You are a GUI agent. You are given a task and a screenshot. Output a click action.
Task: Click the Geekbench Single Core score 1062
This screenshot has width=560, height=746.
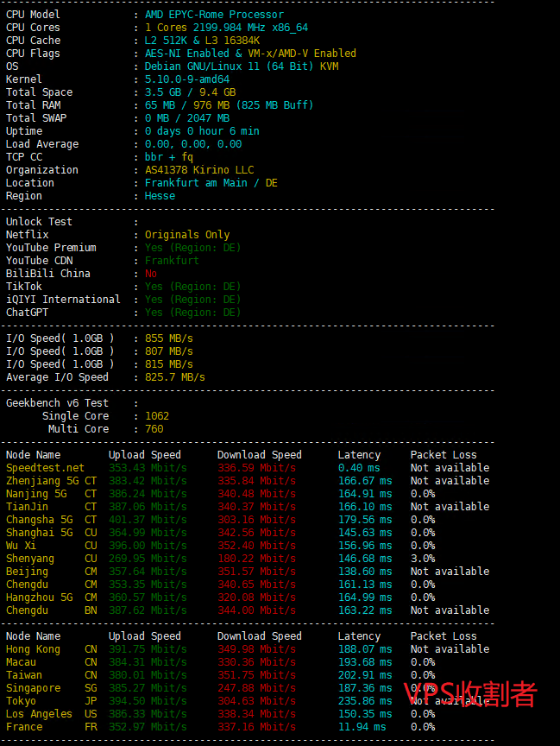click(x=157, y=416)
